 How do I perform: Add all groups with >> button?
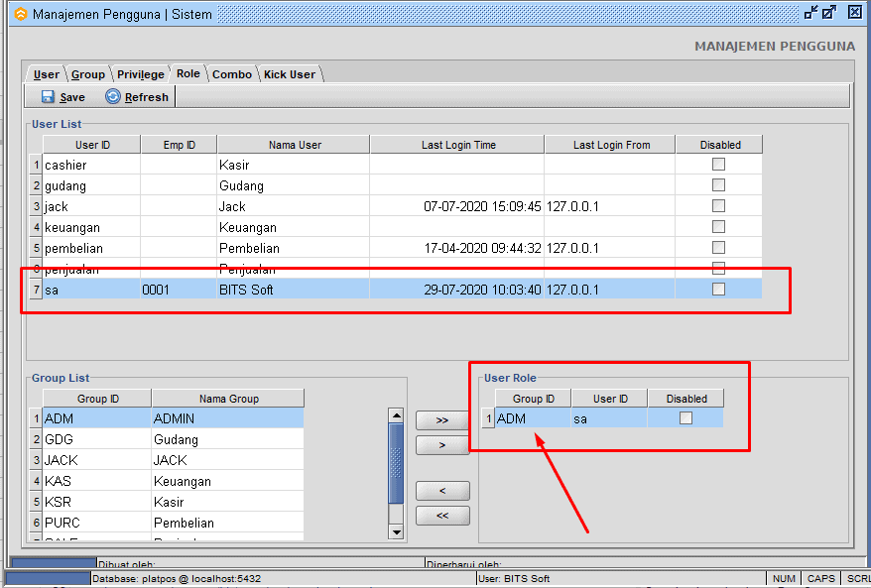442,420
